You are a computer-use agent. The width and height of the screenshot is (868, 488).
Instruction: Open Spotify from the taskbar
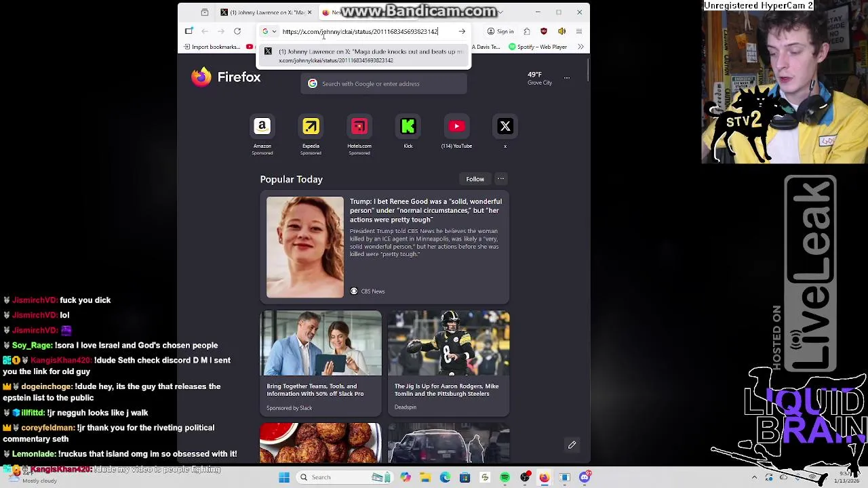[505, 477]
